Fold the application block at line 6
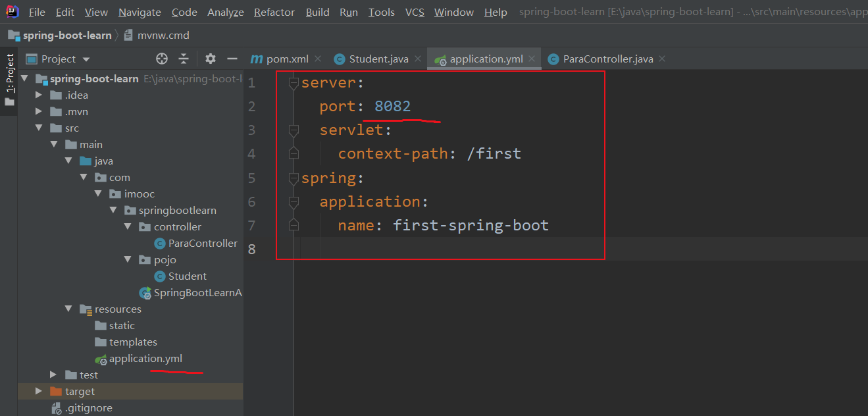868x416 pixels. tap(294, 201)
